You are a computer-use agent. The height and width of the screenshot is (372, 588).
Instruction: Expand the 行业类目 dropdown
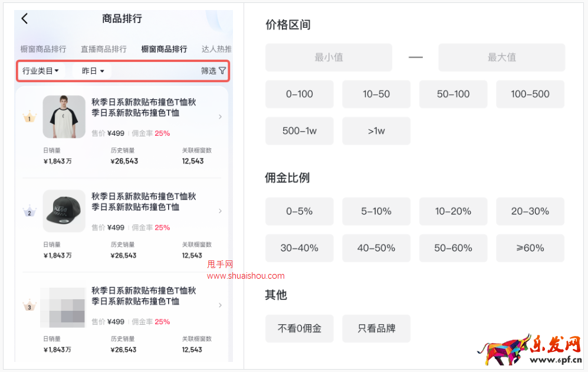41,71
